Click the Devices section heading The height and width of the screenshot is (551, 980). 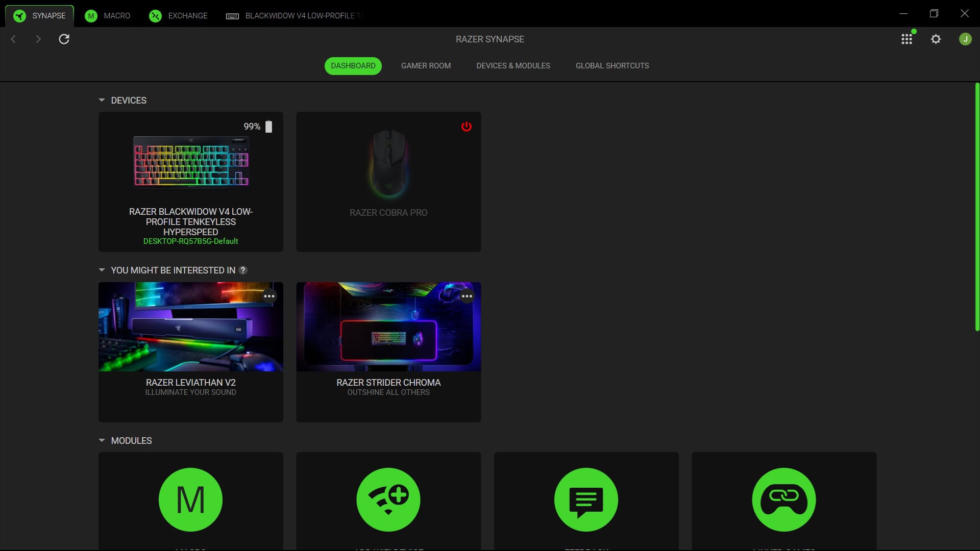129,101
